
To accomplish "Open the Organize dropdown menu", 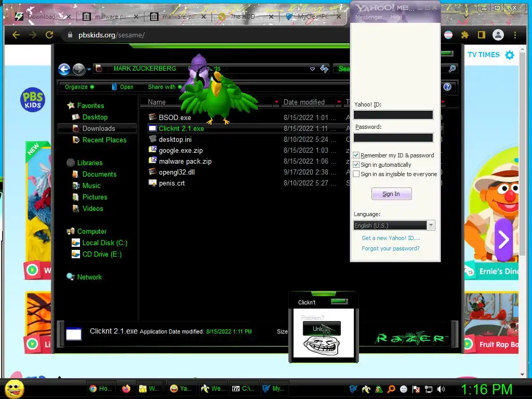I will (79, 87).
